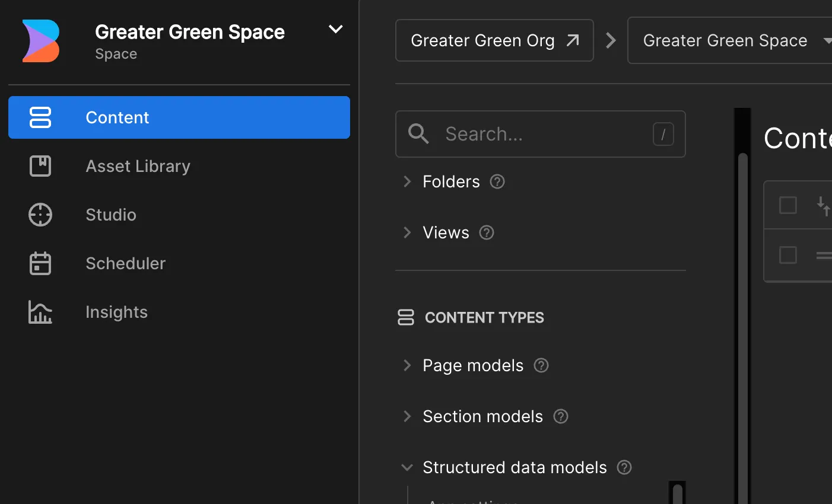Collapse the Structured data models group

pyautogui.click(x=407, y=467)
